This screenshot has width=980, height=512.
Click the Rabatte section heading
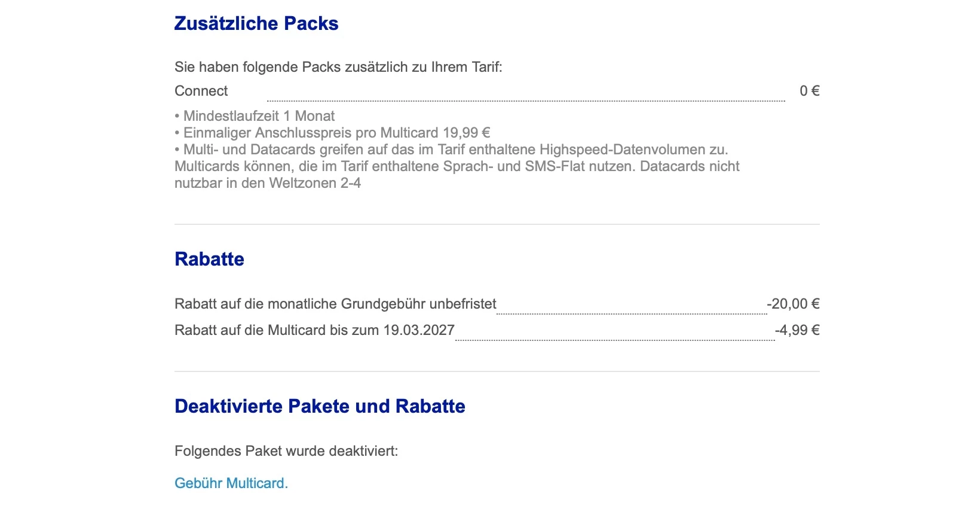pos(209,259)
